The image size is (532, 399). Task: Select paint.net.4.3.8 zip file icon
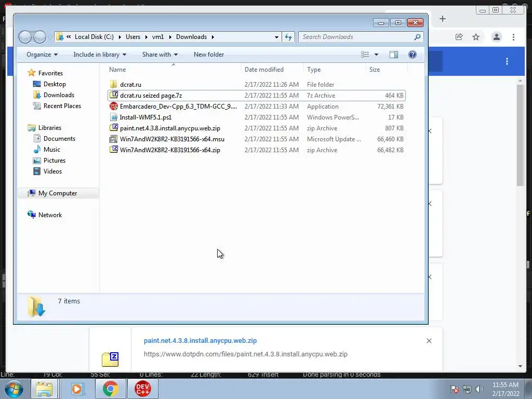click(x=114, y=128)
